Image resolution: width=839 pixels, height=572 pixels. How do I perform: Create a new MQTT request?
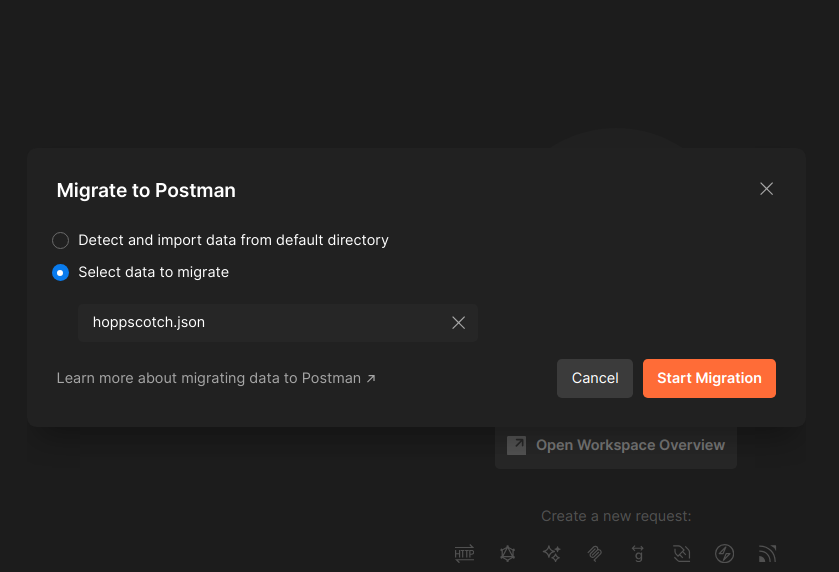click(767, 553)
